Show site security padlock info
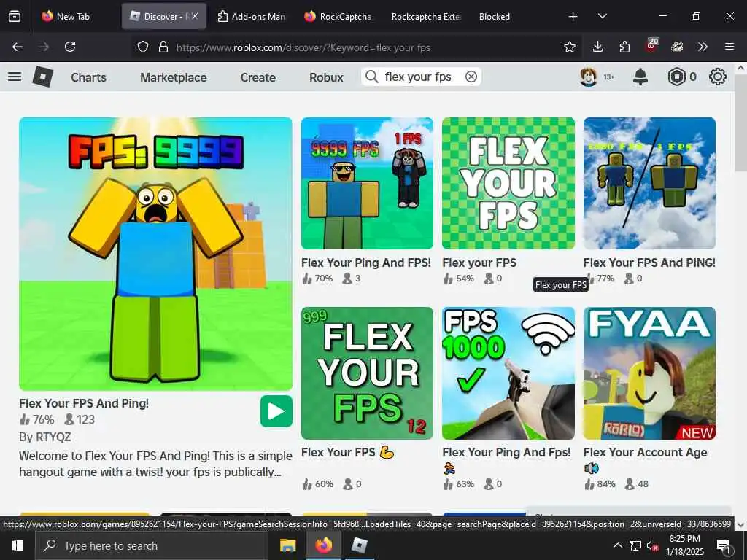This screenshot has width=747, height=560. click(x=163, y=47)
